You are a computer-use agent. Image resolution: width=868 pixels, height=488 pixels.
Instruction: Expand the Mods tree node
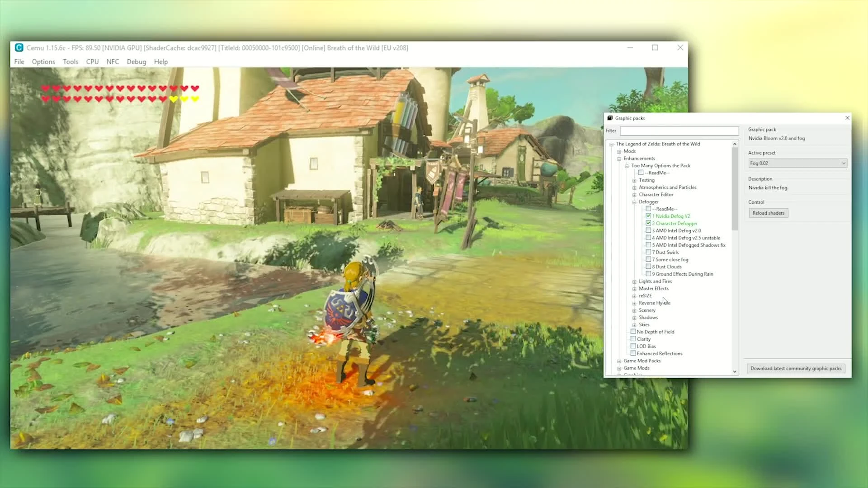pos(618,151)
